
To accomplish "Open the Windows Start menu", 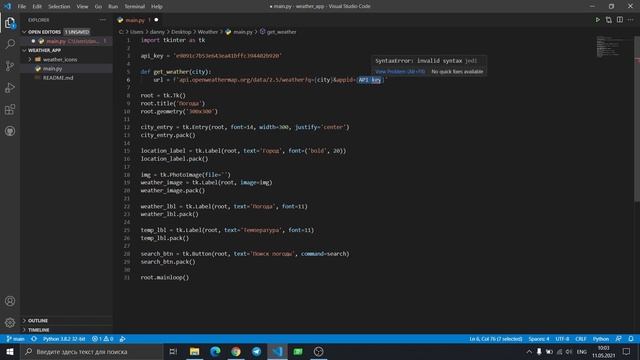I will tap(10, 351).
